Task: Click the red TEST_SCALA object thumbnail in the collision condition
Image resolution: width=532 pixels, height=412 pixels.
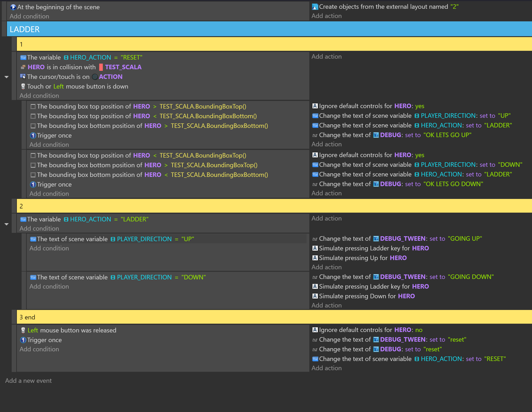Action: (x=101, y=67)
